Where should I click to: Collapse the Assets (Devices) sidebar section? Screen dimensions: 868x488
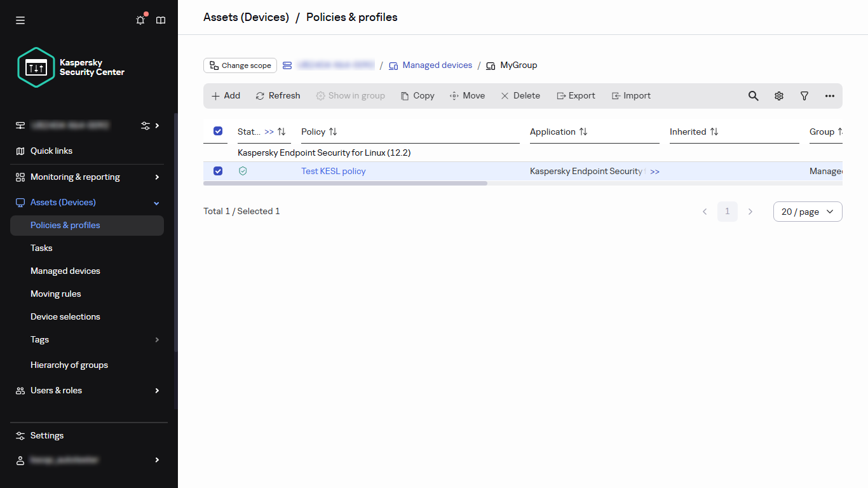pyautogui.click(x=156, y=202)
